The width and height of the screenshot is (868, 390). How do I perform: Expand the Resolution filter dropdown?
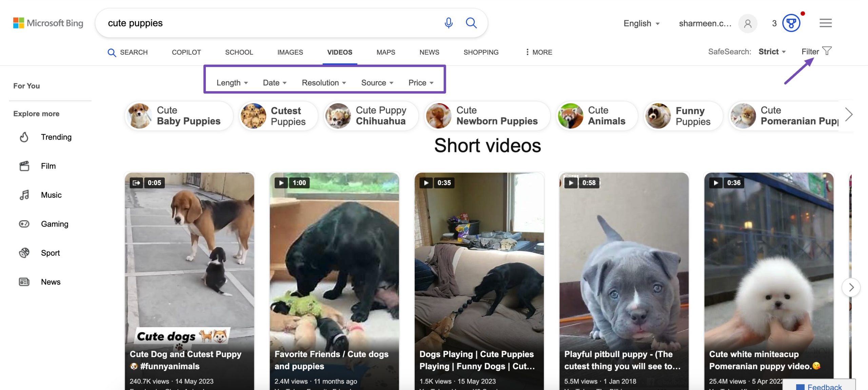click(324, 83)
